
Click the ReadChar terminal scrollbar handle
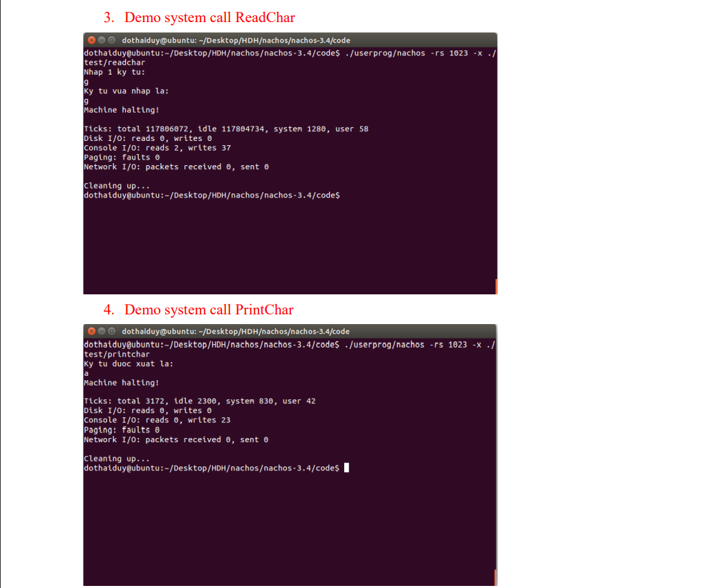coord(496,287)
